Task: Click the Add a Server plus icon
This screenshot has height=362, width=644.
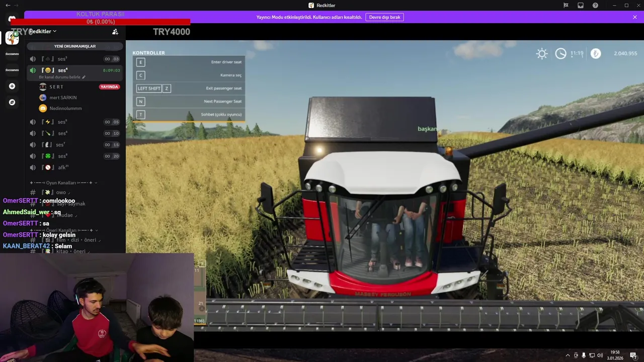Action: point(12,86)
